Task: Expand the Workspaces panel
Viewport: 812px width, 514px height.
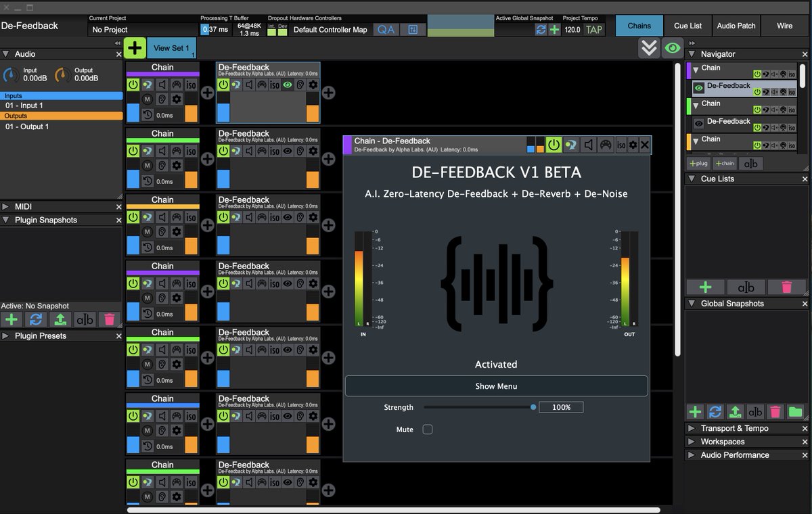Action: click(692, 442)
